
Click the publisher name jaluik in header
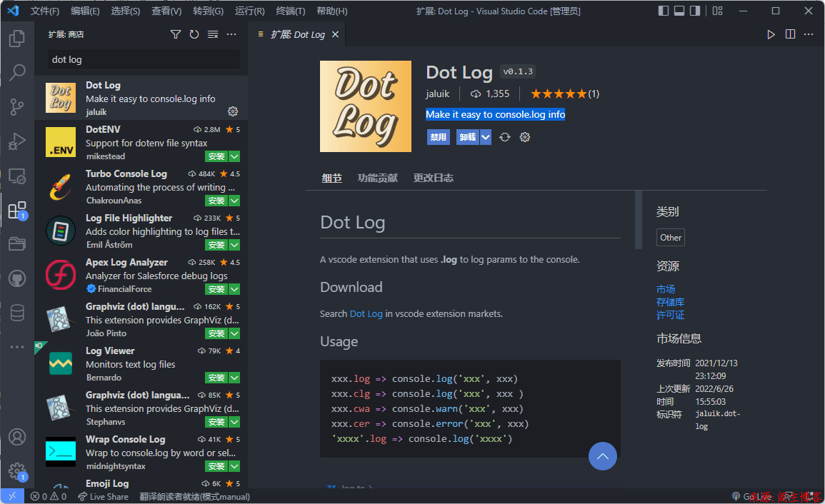click(x=438, y=94)
